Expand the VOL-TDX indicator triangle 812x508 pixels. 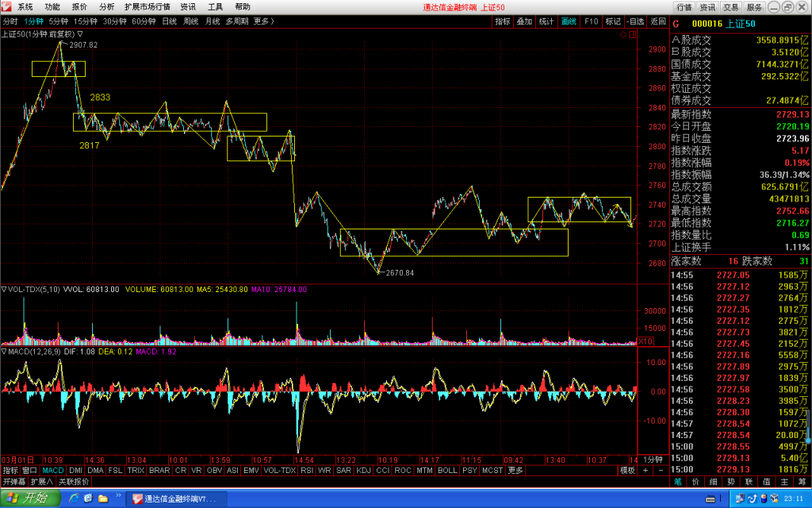4,289
